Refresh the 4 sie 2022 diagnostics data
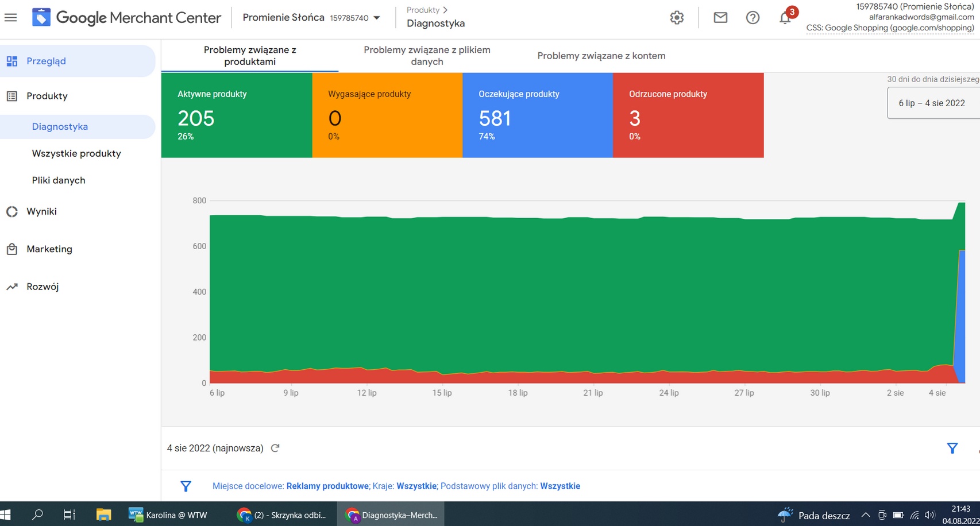The width and height of the screenshot is (980, 526). (275, 448)
